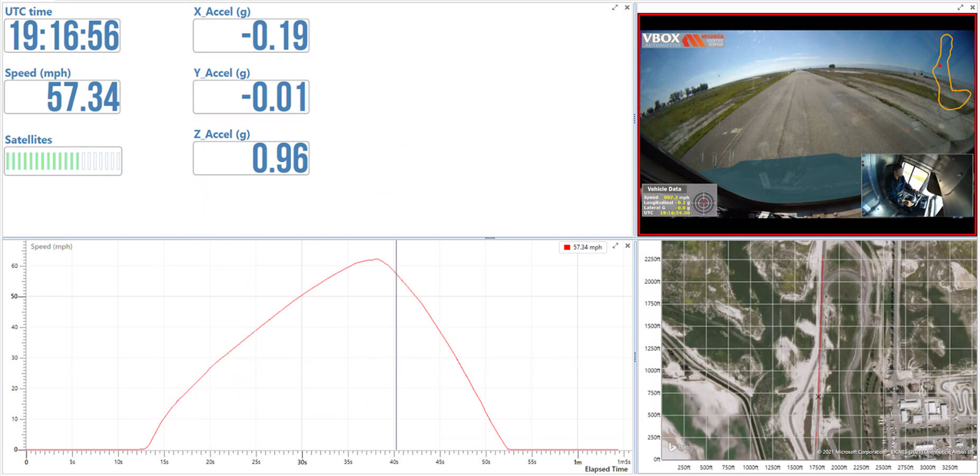Toggle the 57.34 mph legend entry
The image size is (980, 476).
click(582, 247)
